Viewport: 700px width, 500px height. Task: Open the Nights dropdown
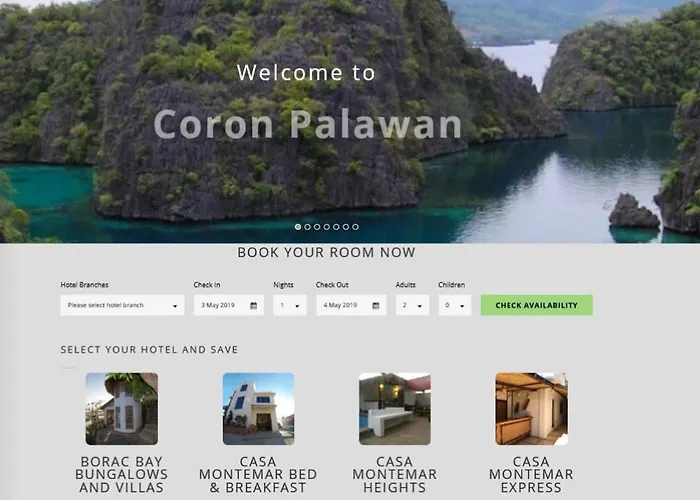290,305
